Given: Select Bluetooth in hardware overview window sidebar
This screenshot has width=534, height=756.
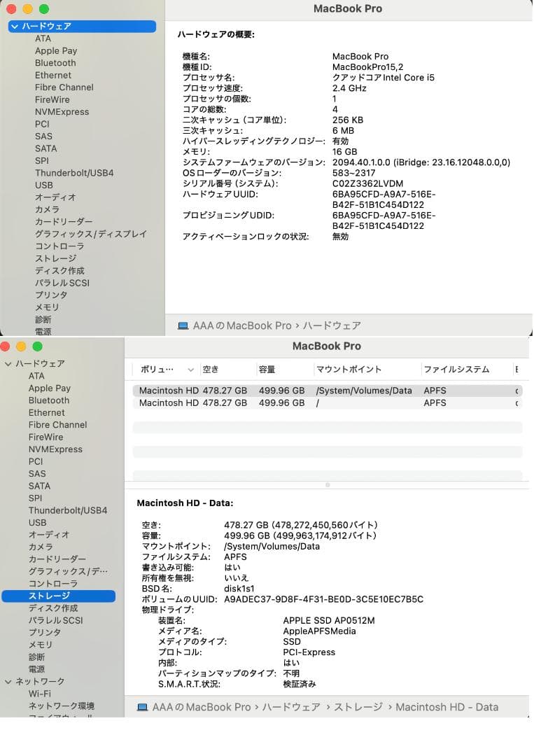Looking at the screenshot, I should point(55,63).
